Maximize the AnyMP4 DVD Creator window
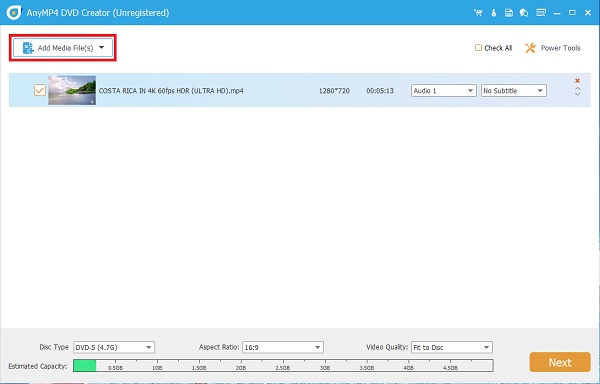The image size is (600, 384). point(572,13)
